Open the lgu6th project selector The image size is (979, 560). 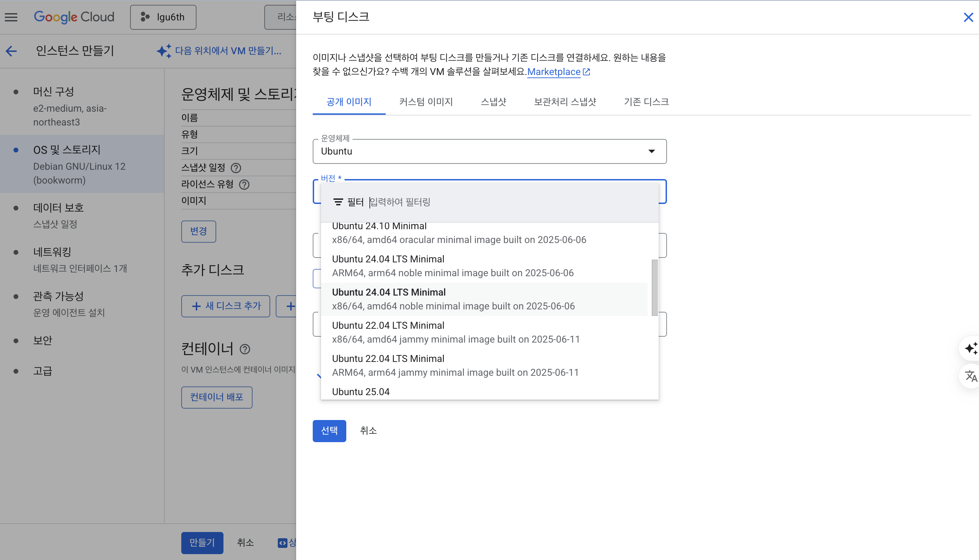pyautogui.click(x=163, y=17)
